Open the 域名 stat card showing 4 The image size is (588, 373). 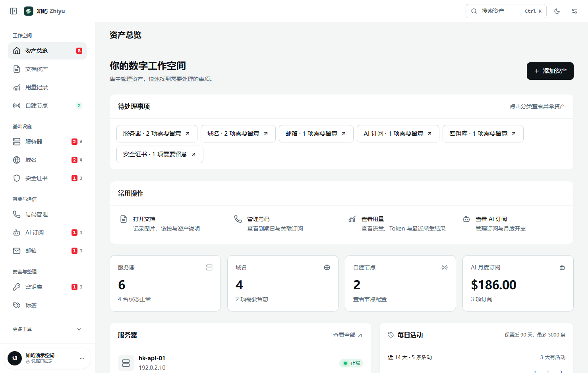(283, 283)
